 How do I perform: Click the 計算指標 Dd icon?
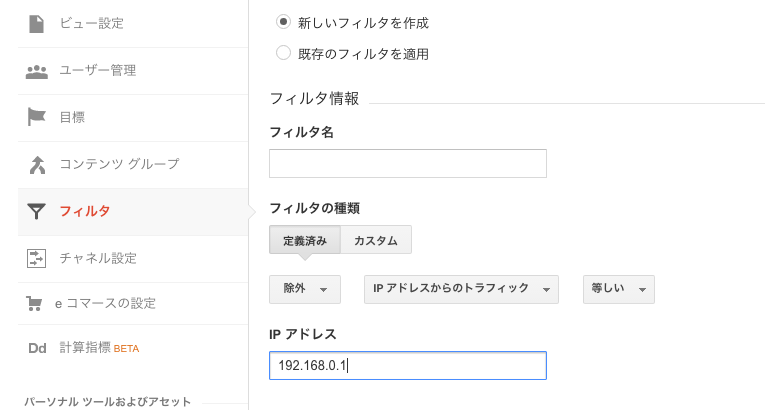[x=37, y=348]
